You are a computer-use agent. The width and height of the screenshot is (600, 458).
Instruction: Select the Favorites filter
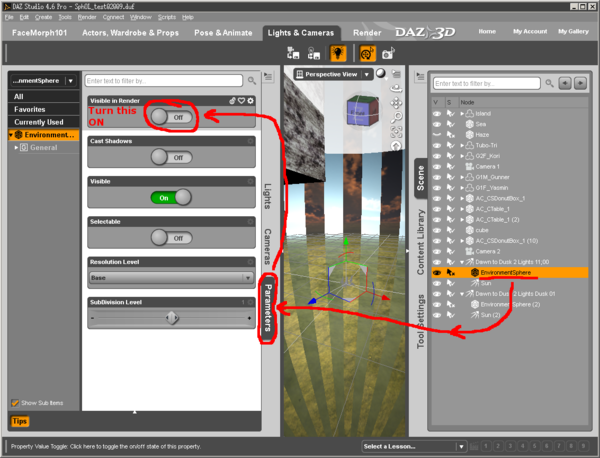[x=44, y=109]
